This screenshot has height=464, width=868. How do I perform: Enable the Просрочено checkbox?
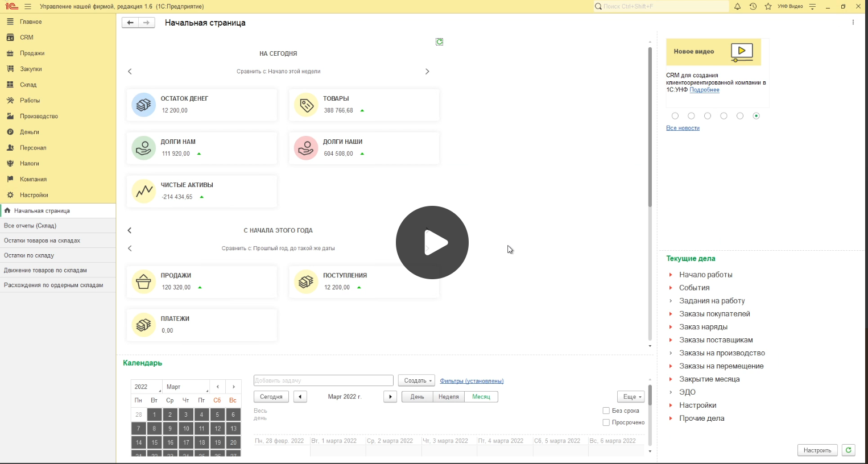[x=606, y=422]
